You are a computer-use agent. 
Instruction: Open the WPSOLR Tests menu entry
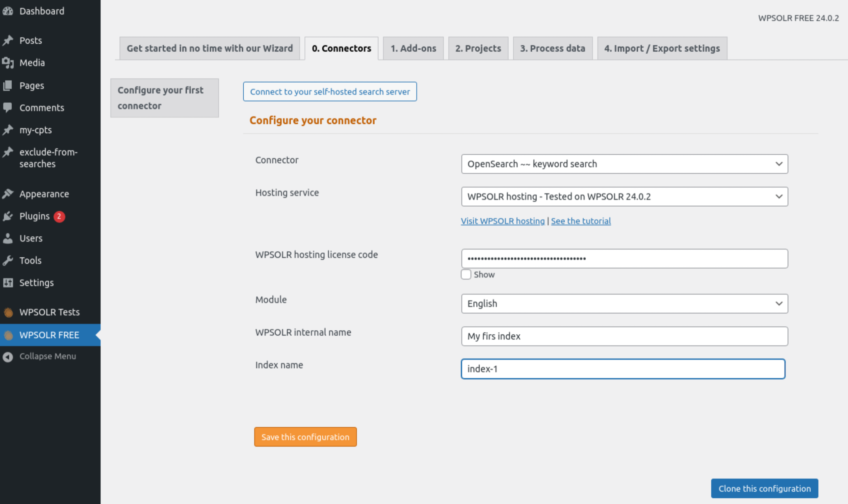(x=50, y=312)
